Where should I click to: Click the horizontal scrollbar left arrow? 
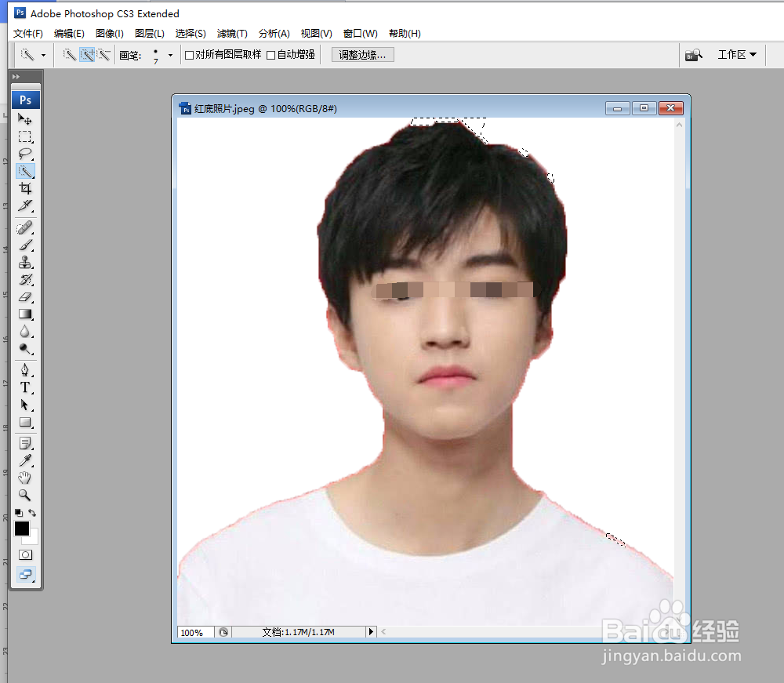click(x=383, y=632)
